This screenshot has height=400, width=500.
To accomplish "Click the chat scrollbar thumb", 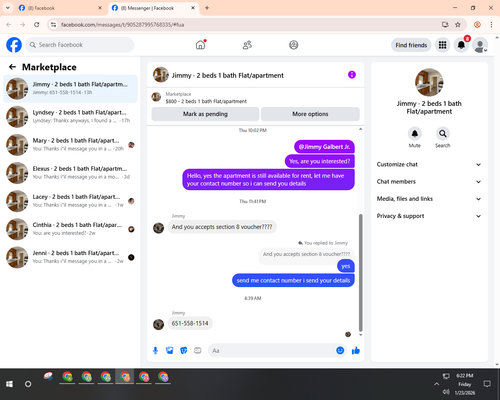I will point(360,273).
